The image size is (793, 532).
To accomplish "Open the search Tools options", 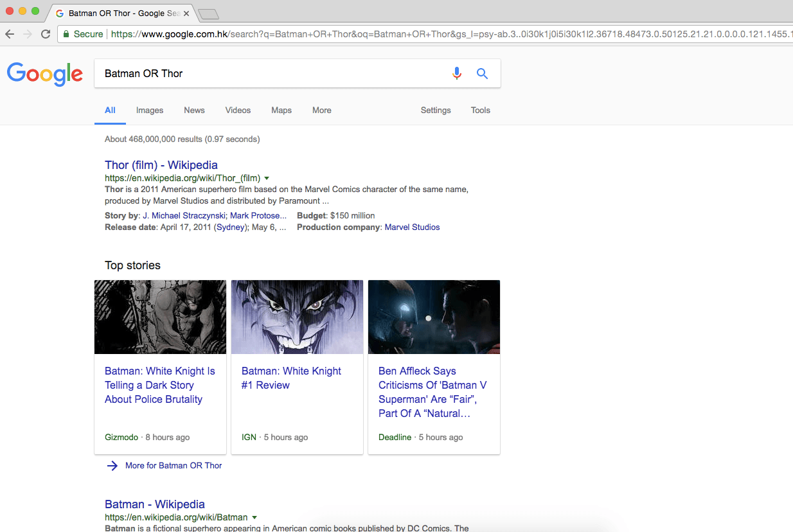I will click(x=481, y=111).
